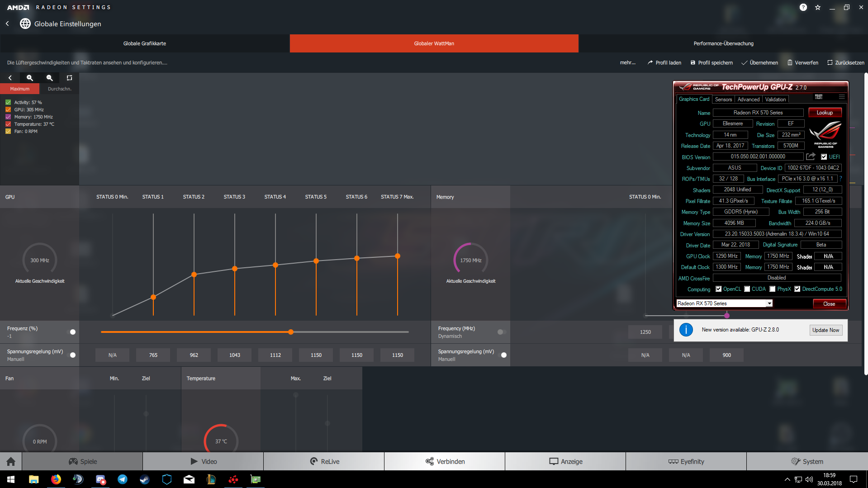Open Video section in Radeon Settings

click(203, 461)
